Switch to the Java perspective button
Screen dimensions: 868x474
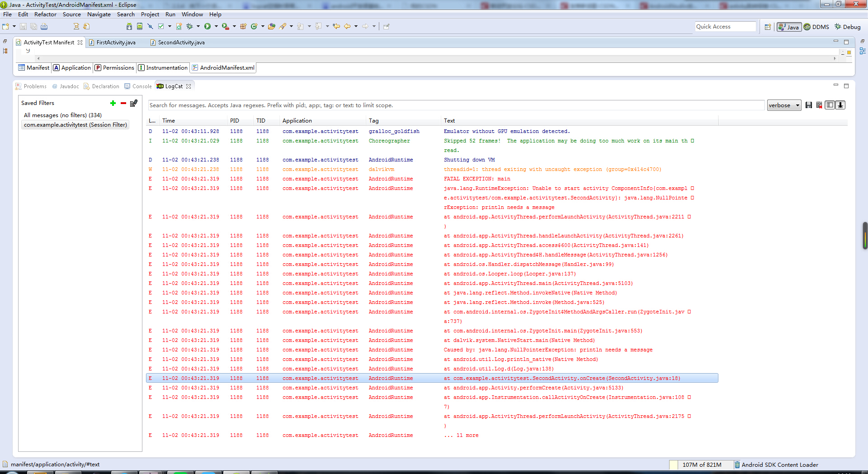[x=789, y=27]
